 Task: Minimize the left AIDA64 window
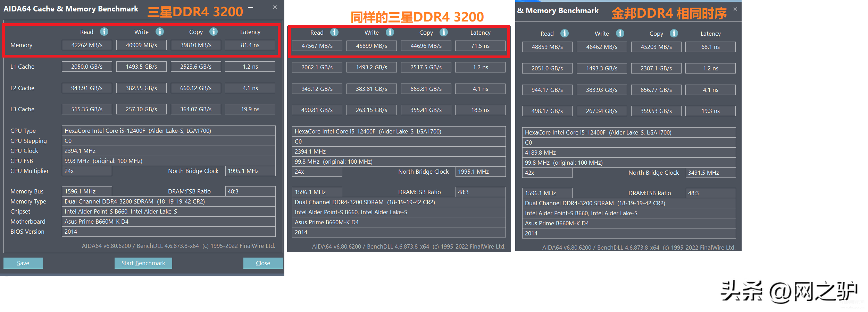pyautogui.click(x=250, y=7)
